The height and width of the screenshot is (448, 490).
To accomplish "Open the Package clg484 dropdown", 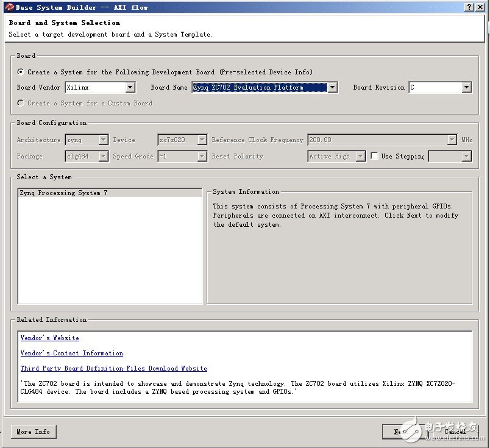I will click(103, 157).
